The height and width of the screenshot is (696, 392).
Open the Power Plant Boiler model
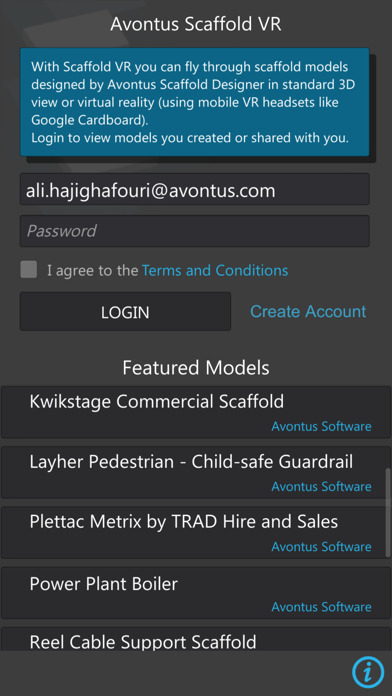(196, 593)
